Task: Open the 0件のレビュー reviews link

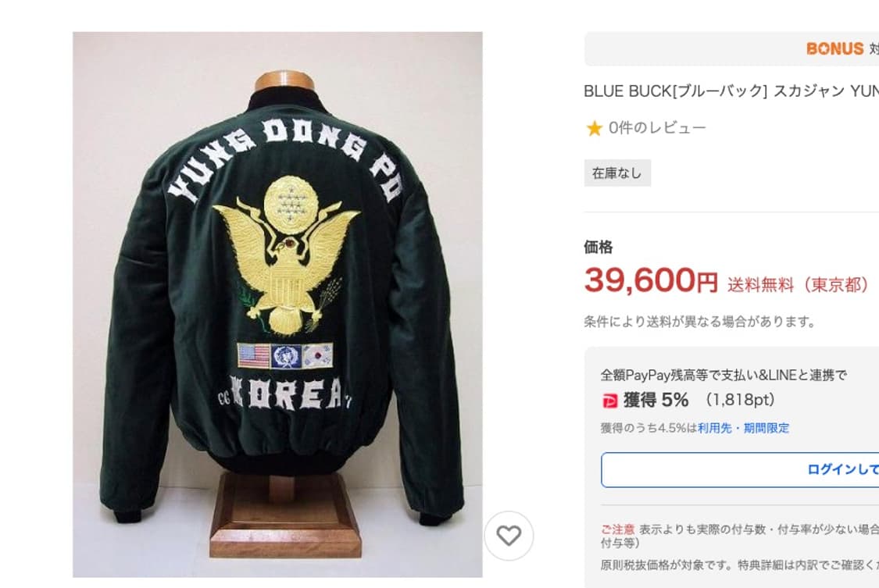Action: pos(657,128)
